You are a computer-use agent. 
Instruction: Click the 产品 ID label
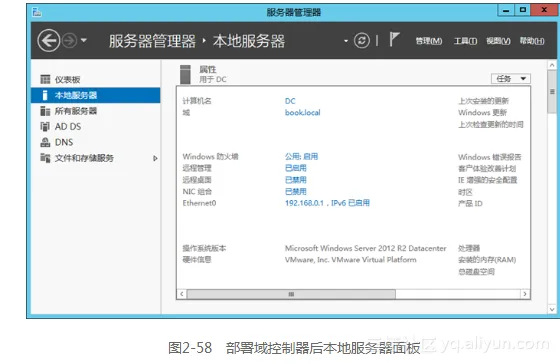coord(470,204)
